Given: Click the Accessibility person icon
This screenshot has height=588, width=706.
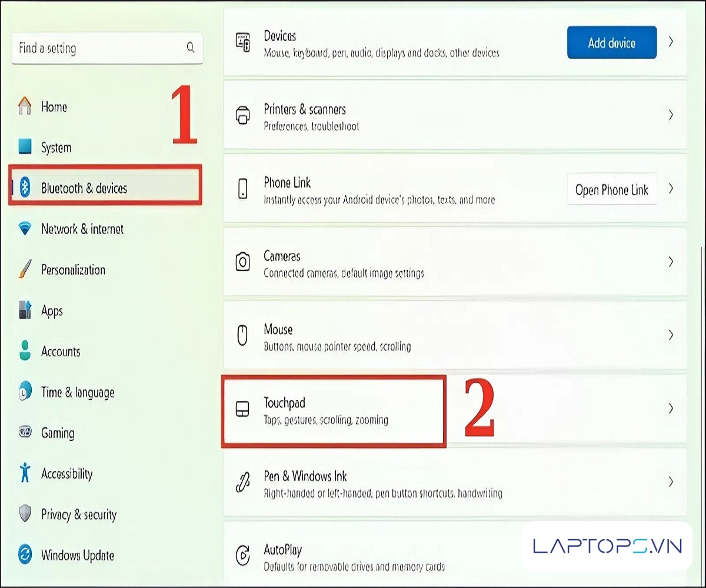Looking at the screenshot, I should click(x=25, y=473).
